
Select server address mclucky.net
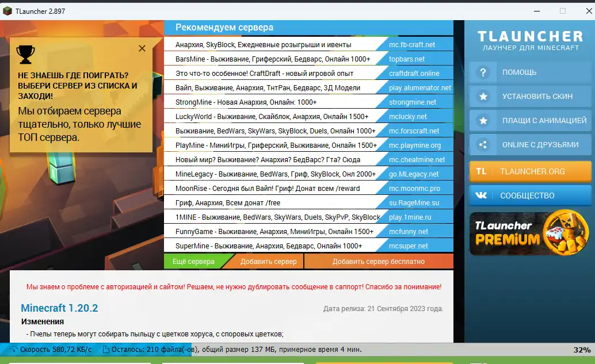tap(407, 117)
